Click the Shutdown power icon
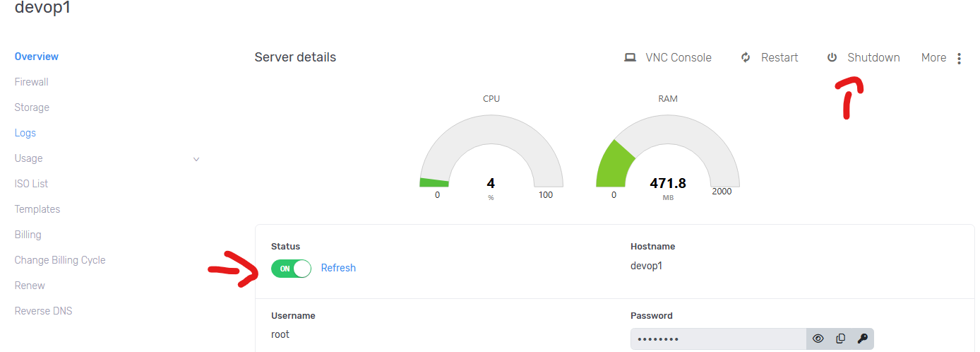The image size is (980, 352). click(832, 58)
